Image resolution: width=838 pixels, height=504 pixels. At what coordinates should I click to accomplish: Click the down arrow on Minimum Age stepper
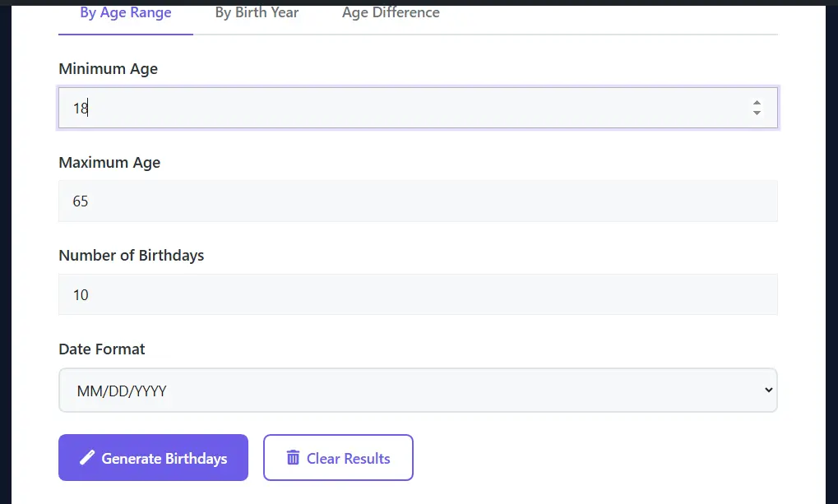tap(756, 113)
